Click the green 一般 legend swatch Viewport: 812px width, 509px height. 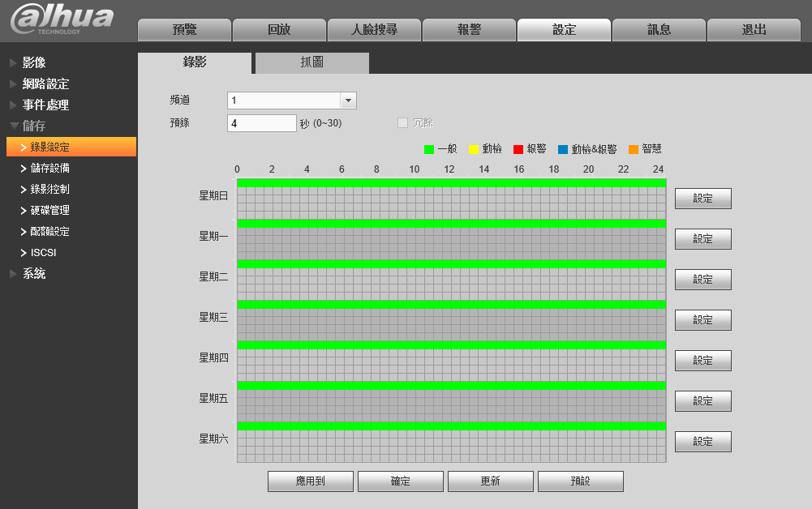(429, 149)
